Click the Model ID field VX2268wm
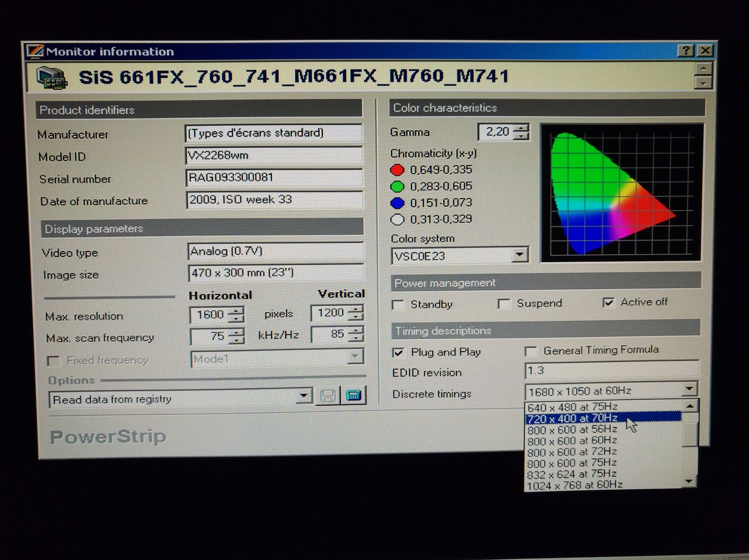 click(x=274, y=155)
